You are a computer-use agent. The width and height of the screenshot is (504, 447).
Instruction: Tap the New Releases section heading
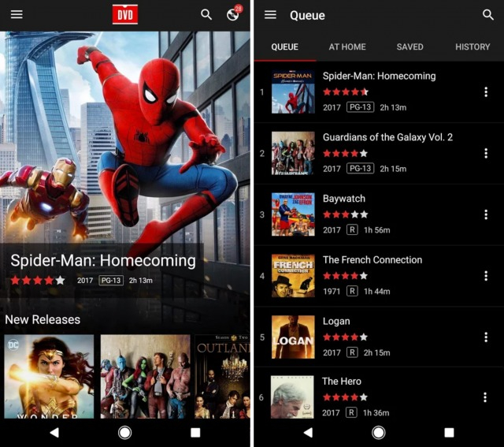pyautogui.click(x=43, y=319)
